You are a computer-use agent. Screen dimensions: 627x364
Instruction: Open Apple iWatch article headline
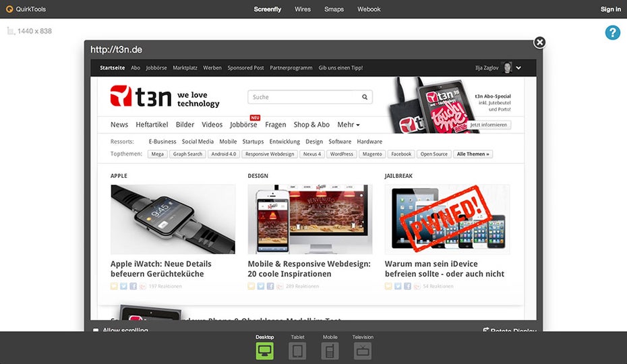tap(160, 269)
